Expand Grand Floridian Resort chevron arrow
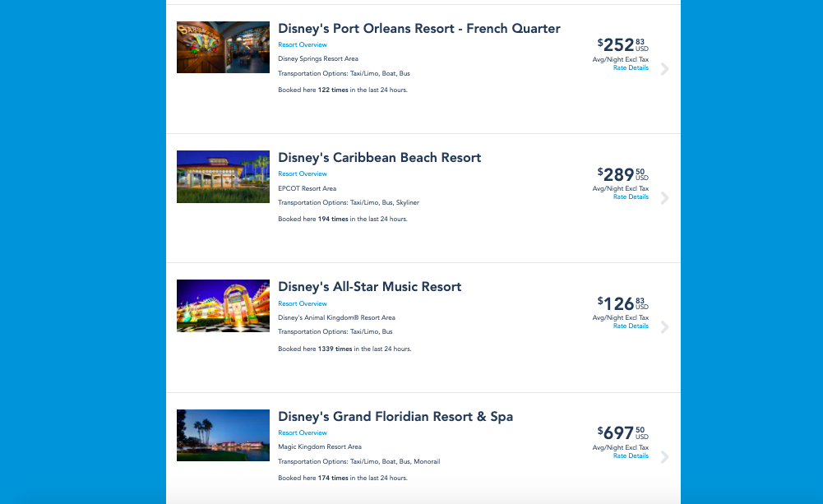Viewport: 823px width, 504px height. 664,456
